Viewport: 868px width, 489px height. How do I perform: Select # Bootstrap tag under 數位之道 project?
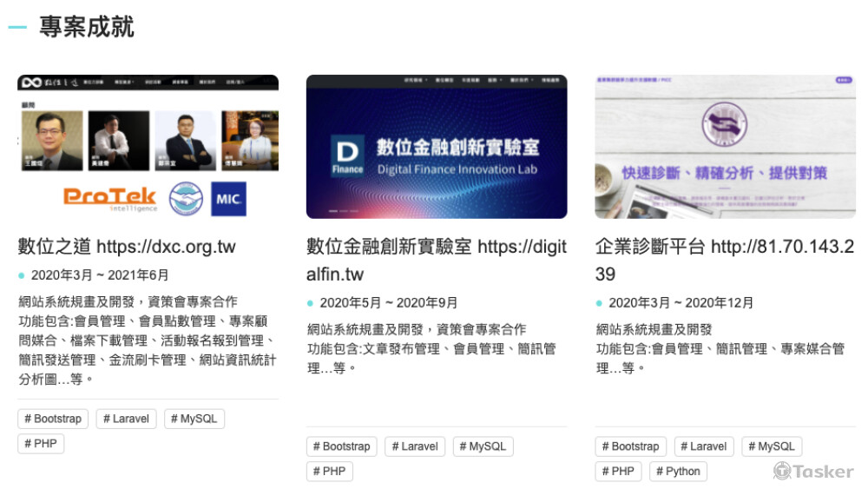coord(53,419)
